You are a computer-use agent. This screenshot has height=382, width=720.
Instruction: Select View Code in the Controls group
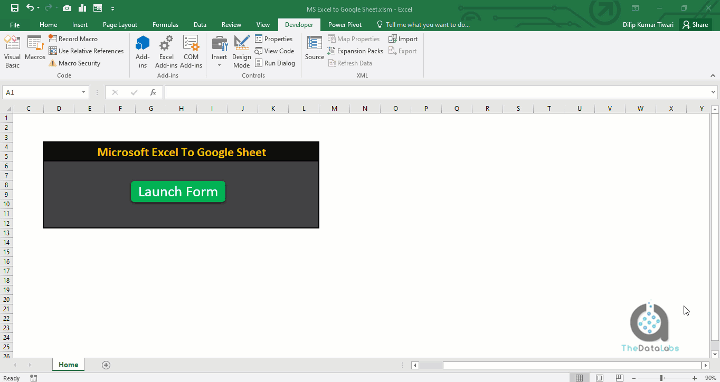(x=275, y=51)
